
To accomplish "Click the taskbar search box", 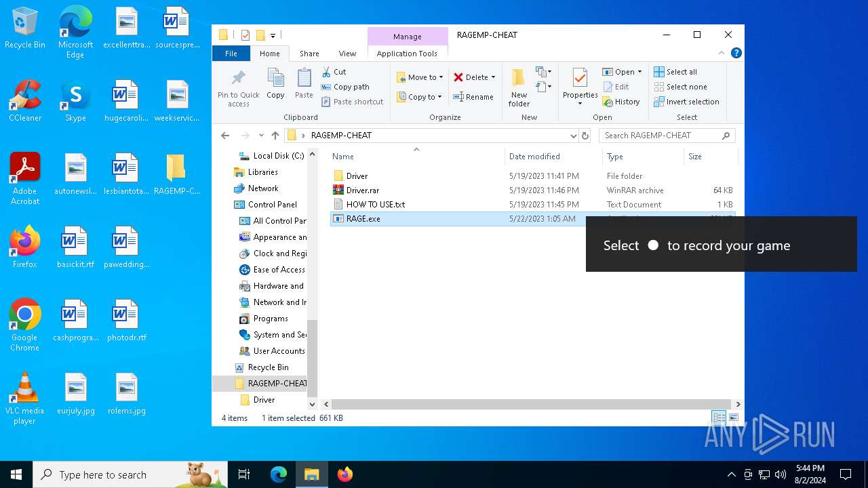I will pyautogui.click(x=130, y=474).
